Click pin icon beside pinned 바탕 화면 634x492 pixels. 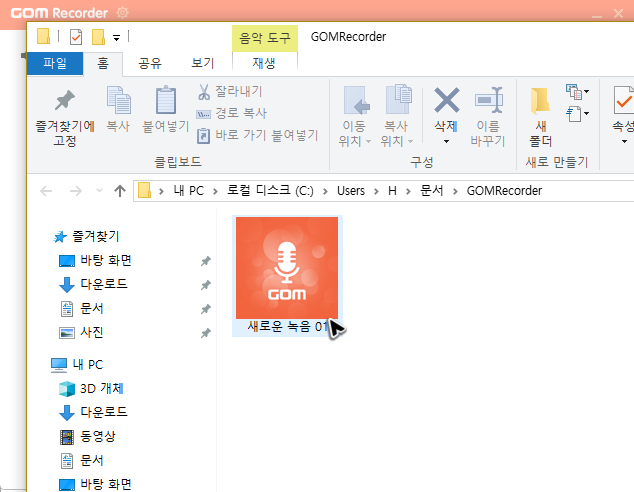click(206, 261)
